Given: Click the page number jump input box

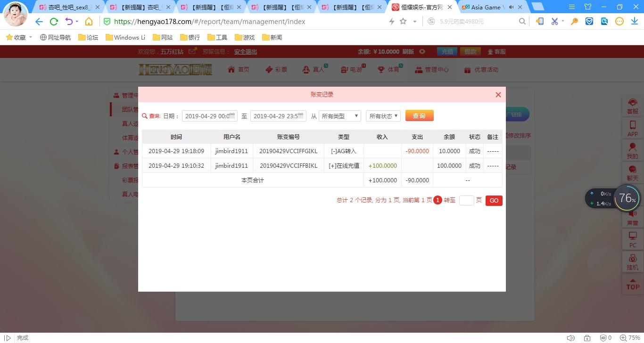Looking at the screenshot, I should click(x=466, y=200).
